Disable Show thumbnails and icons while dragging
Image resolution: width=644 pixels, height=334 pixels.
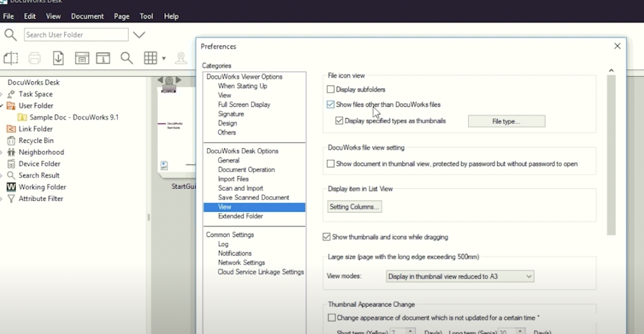point(327,237)
